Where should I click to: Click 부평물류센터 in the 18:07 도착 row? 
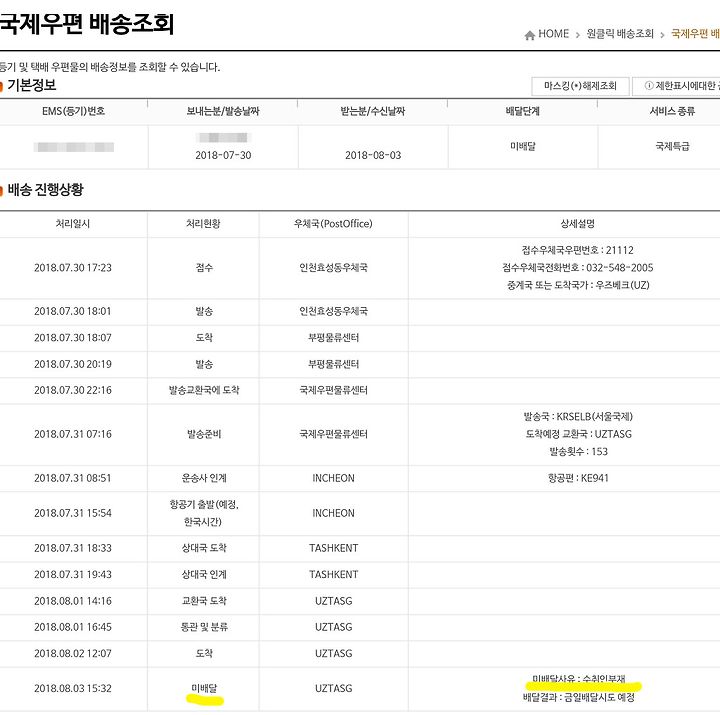pyautogui.click(x=333, y=338)
